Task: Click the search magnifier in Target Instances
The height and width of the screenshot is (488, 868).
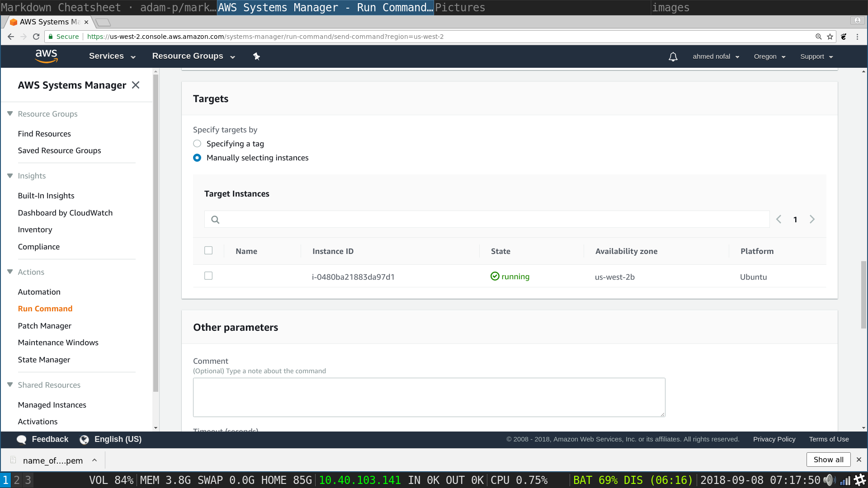Action: 215,220
